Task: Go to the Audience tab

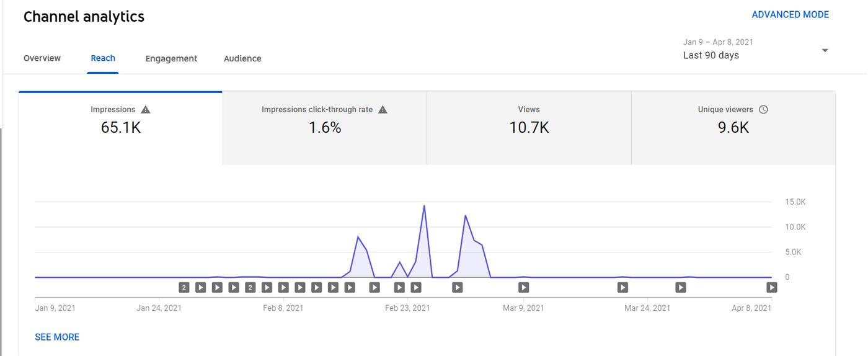Action: (242, 58)
